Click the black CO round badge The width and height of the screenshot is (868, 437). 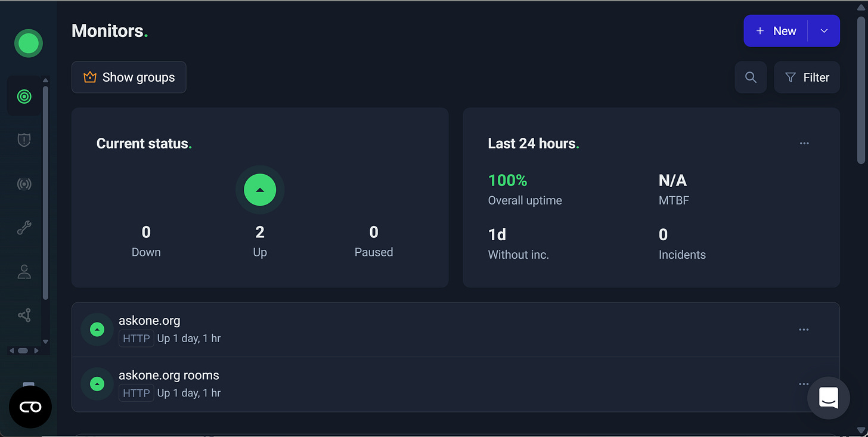(x=30, y=407)
